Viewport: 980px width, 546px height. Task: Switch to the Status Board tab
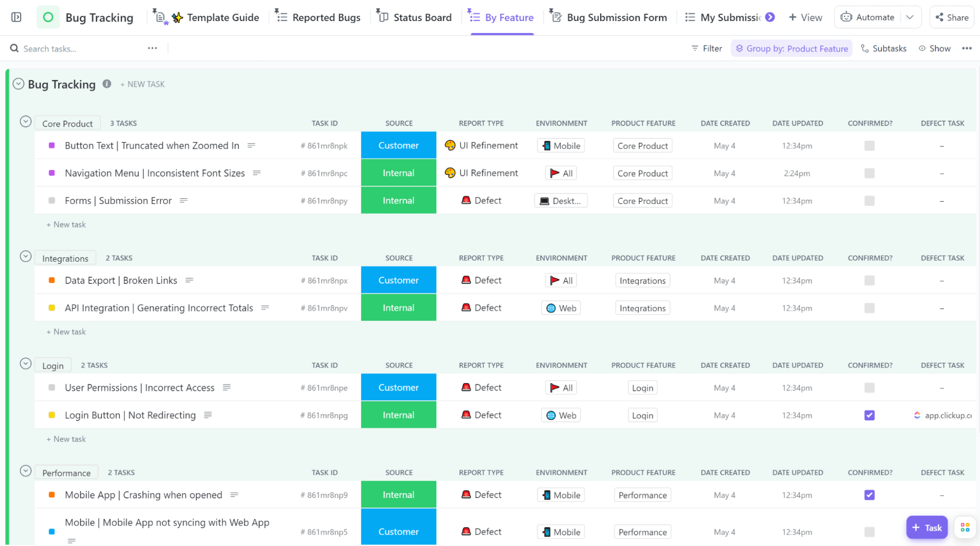pyautogui.click(x=416, y=17)
